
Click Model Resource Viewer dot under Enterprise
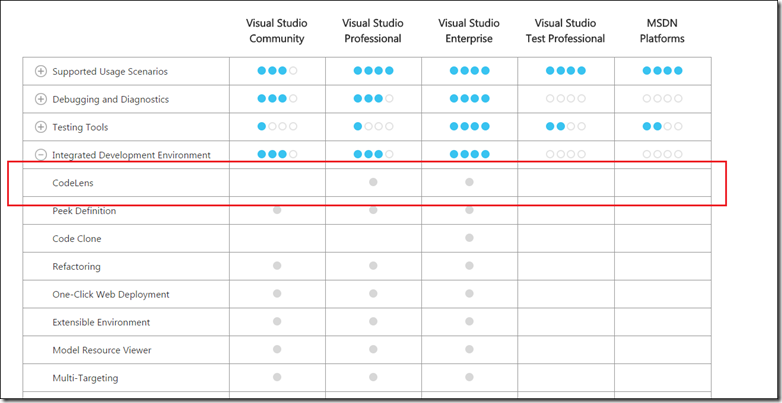pyautogui.click(x=469, y=350)
